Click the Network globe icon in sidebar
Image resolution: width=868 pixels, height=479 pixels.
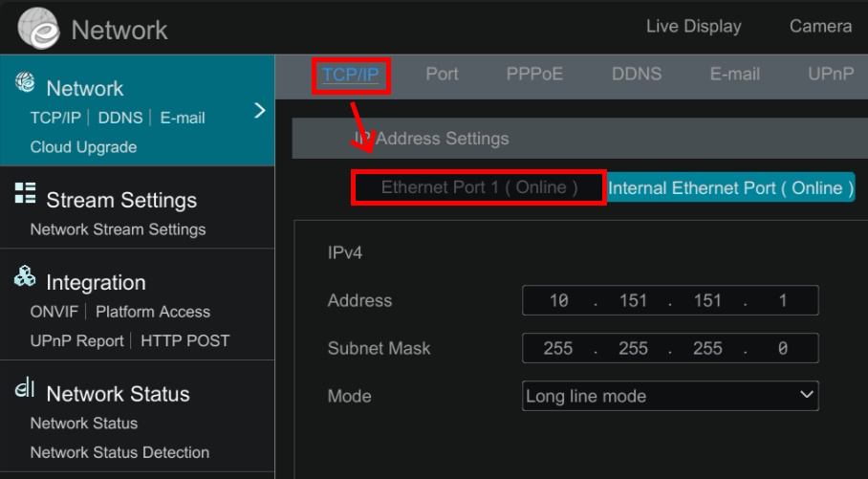point(26,84)
